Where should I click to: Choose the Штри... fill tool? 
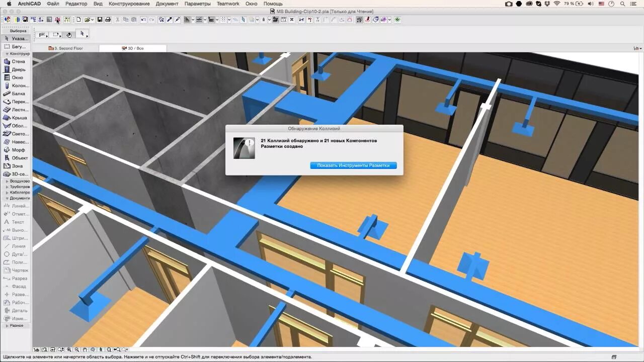tap(16, 238)
